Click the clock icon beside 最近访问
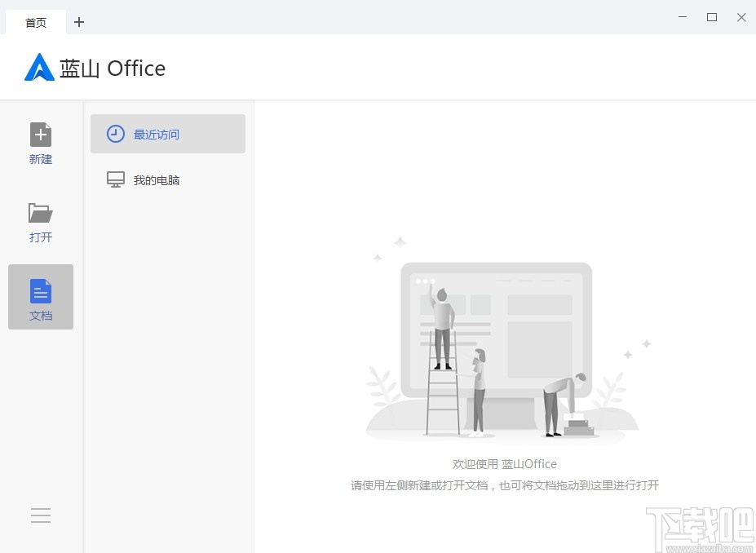Image resolution: width=756 pixels, height=553 pixels. pyautogui.click(x=115, y=133)
